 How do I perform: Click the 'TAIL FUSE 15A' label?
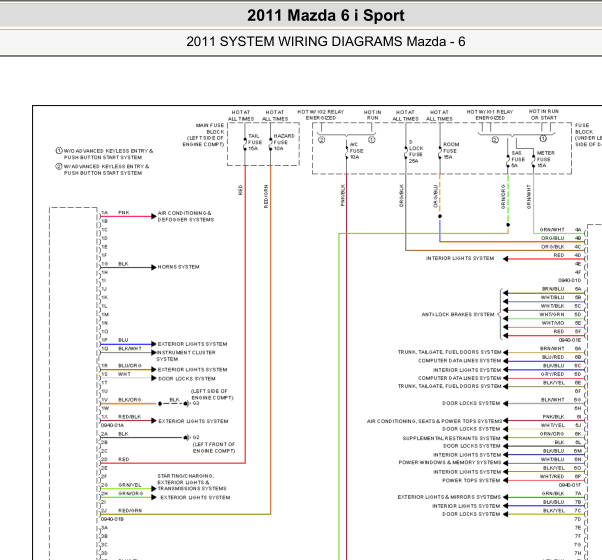click(255, 142)
